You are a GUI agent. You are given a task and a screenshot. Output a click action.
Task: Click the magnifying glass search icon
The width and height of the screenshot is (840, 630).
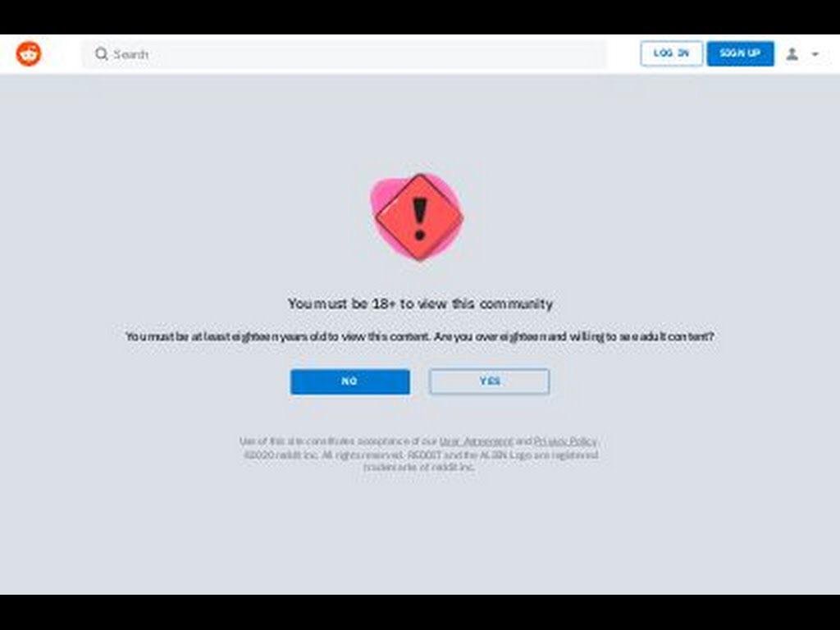(101, 53)
